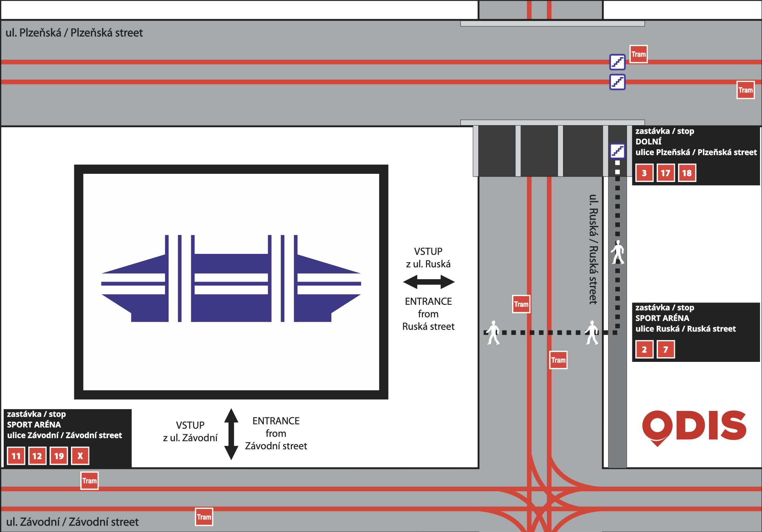Viewport: 762px width, 532px height.
Task: Select the tram line 3 badge
Action: coord(644,173)
